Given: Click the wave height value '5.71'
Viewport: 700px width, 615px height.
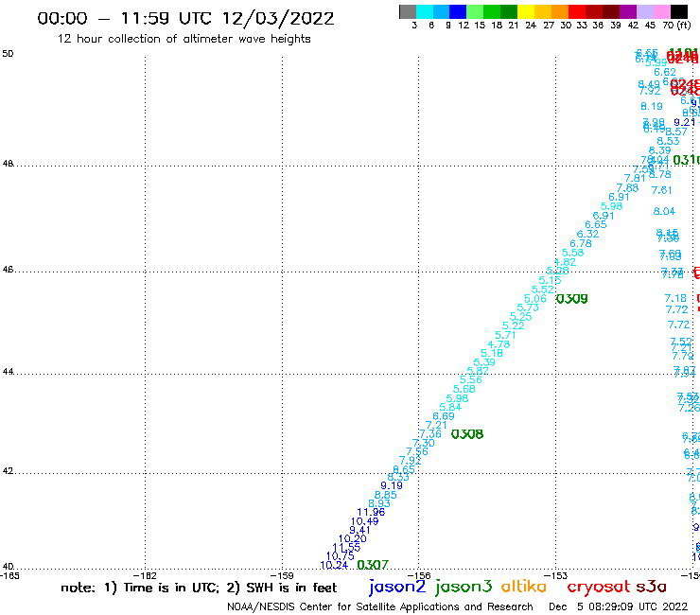Looking at the screenshot, I should (x=505, y=335).
